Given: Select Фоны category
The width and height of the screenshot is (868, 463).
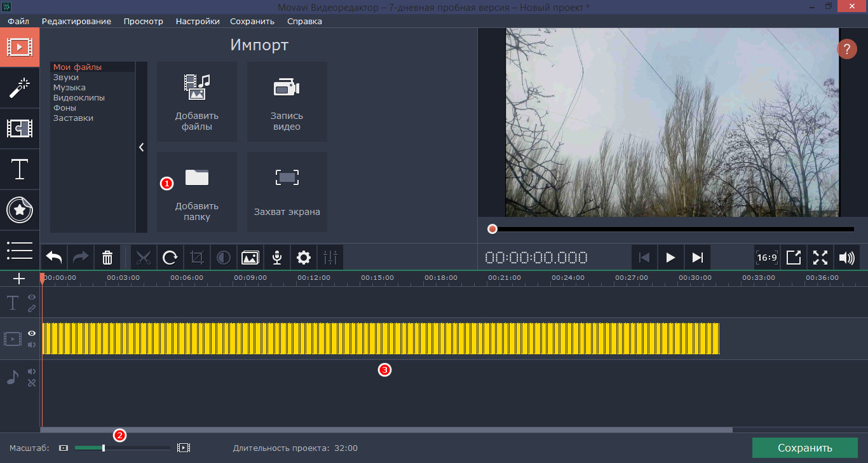Looking at the screenshot, I should pos(93,107).
